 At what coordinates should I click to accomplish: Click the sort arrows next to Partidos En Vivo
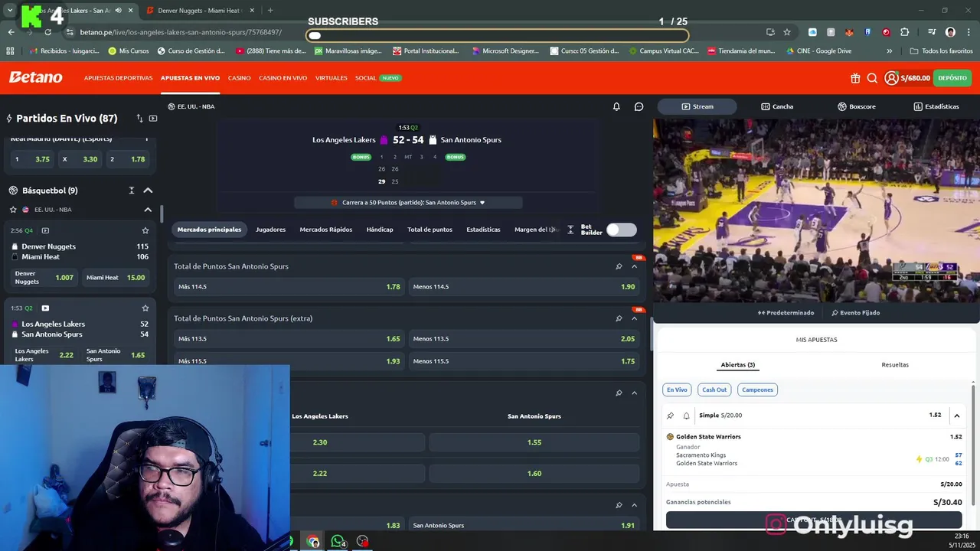pyautogui.click(x=139, y=119)
